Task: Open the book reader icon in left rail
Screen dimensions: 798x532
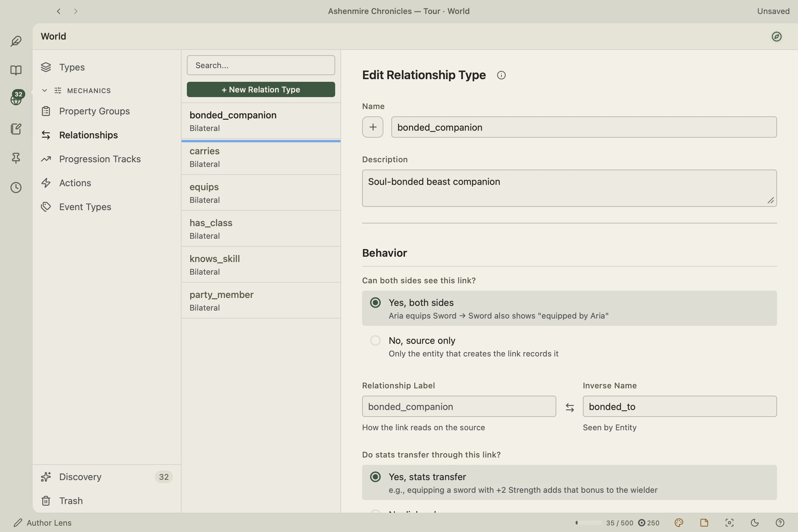Action: click(x=16, y=70)
